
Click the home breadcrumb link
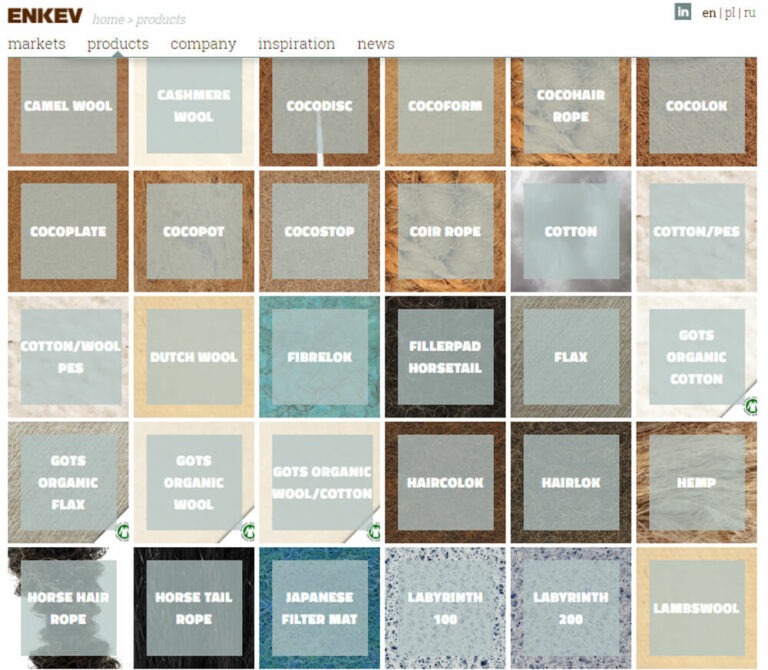(108, 19)
